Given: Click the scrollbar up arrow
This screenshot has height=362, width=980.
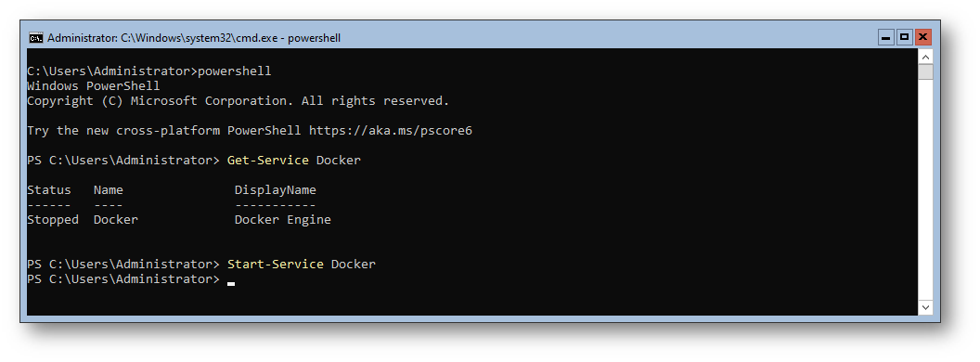Looking at the screenshot, I should point(925,57).
